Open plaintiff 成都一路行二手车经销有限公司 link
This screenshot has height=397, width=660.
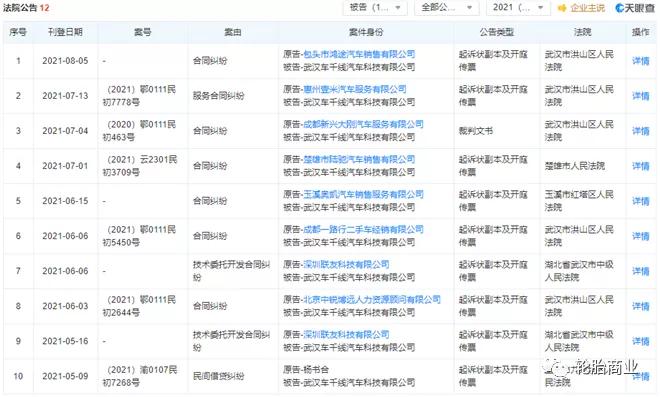363,229
